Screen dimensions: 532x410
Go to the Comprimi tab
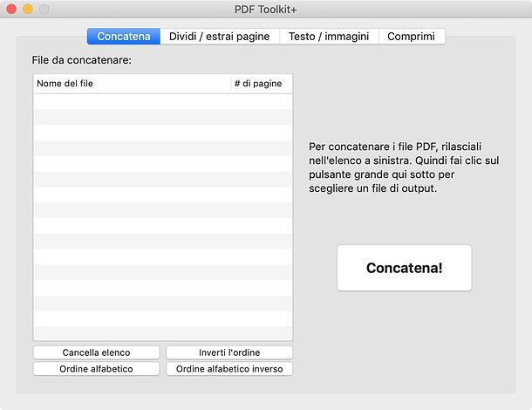411,37
